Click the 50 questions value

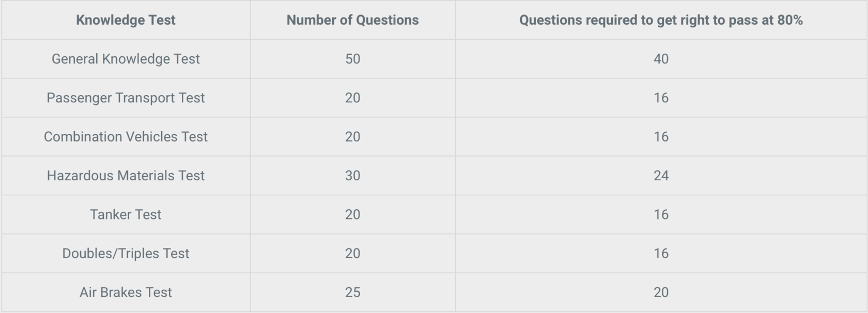pyautogui.click(x=353, y=59)
